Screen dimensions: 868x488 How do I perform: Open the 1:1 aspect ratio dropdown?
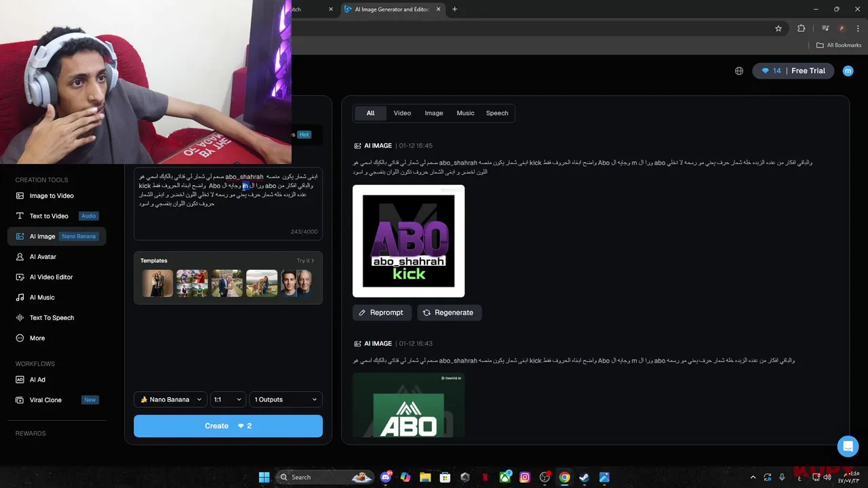coord(228,400)
